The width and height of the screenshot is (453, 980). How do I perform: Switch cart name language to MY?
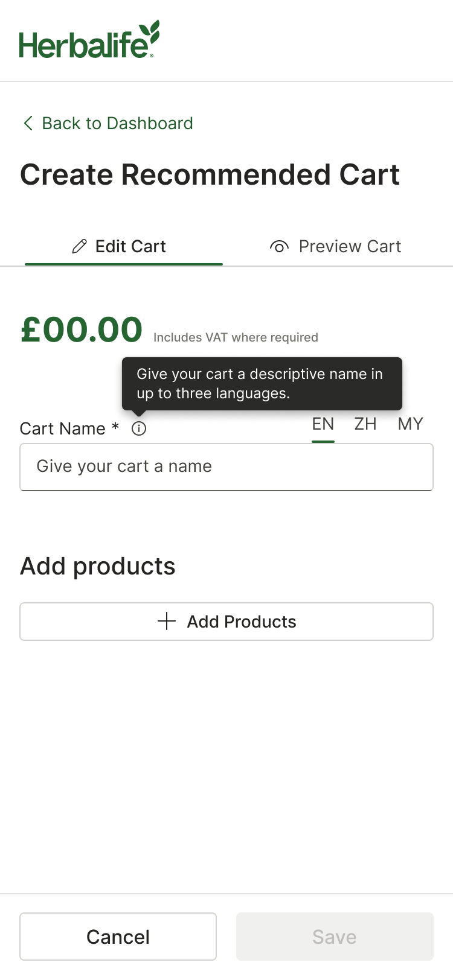click(410, 424)
